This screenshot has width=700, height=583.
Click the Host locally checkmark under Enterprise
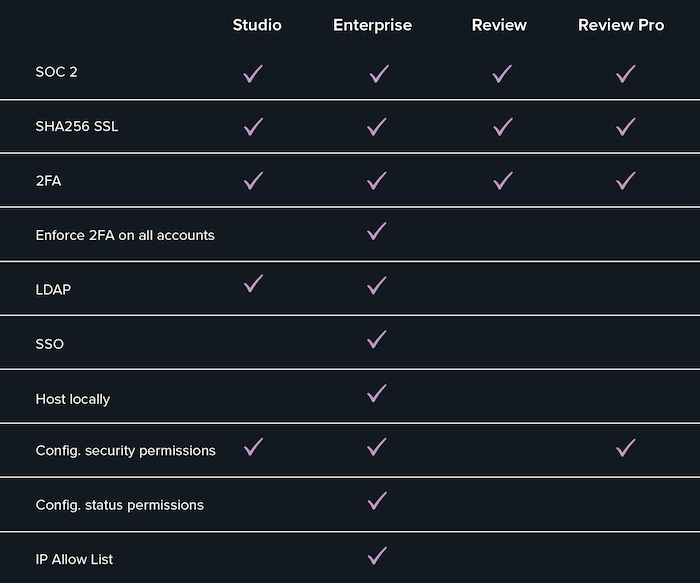coord(377,393)
